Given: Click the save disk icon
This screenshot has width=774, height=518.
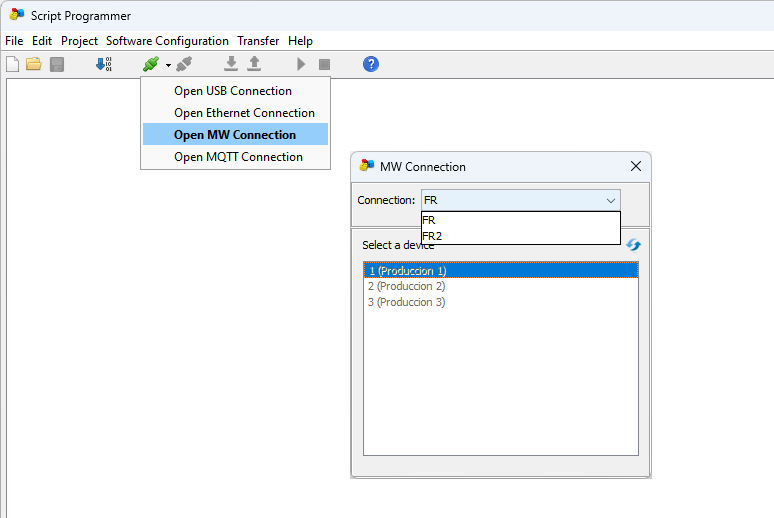Looking at the screenshot, I should pos(57,64).
